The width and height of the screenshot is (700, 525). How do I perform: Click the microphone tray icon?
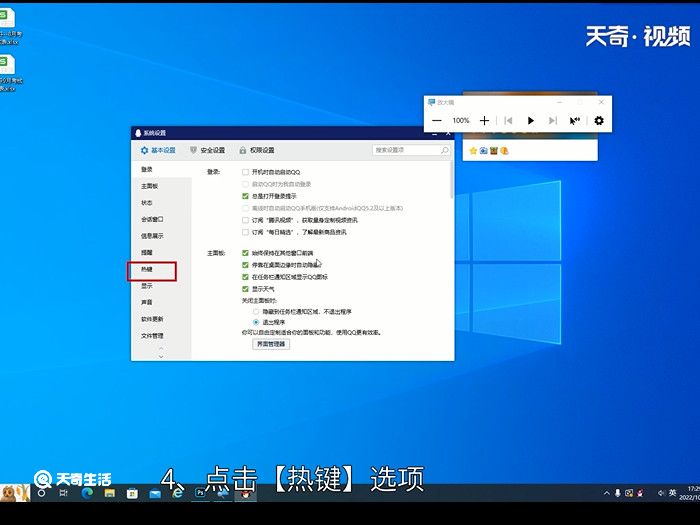(617, 493)
